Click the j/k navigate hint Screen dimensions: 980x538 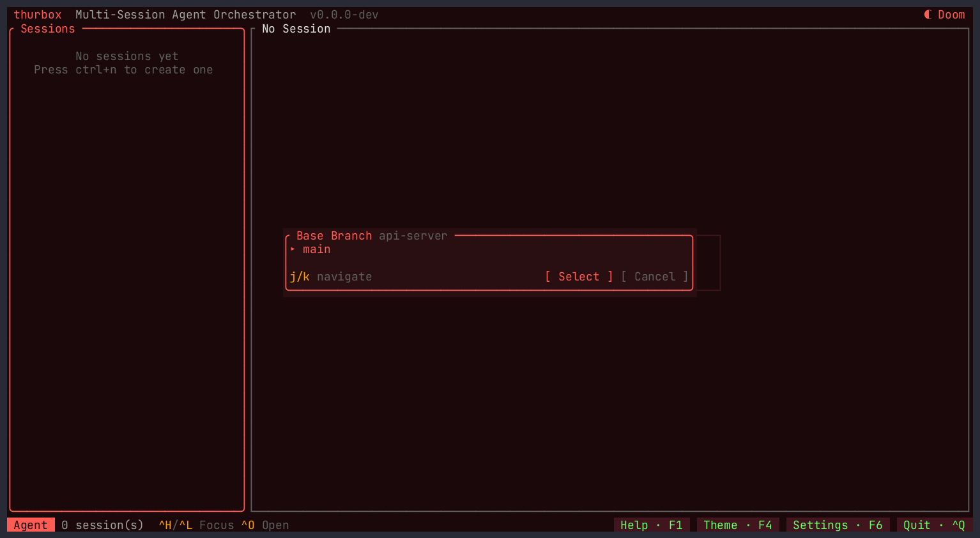pos(331,277)
